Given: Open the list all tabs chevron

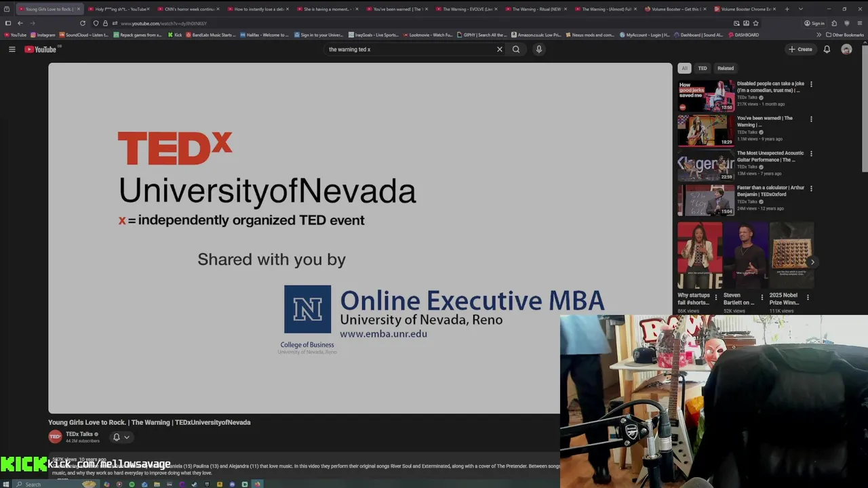Looking at the screenshot, I should pyautogui.click(x=801, y=9).
